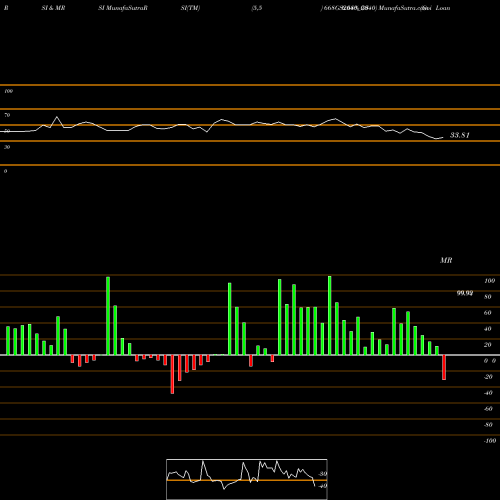Click the -60 label on MR axis
Image resolution: width=500 pixels, height=500 pixels.
(x=488, y=409)
